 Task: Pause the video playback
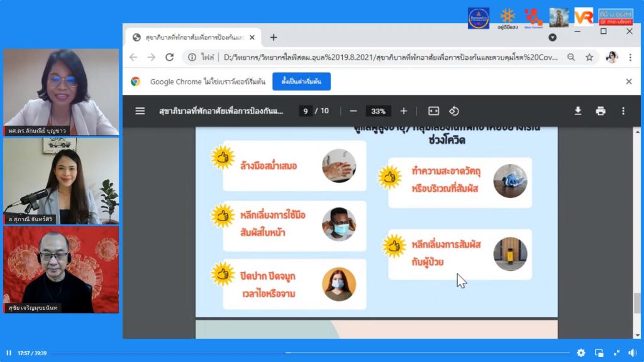click(9, 353)
